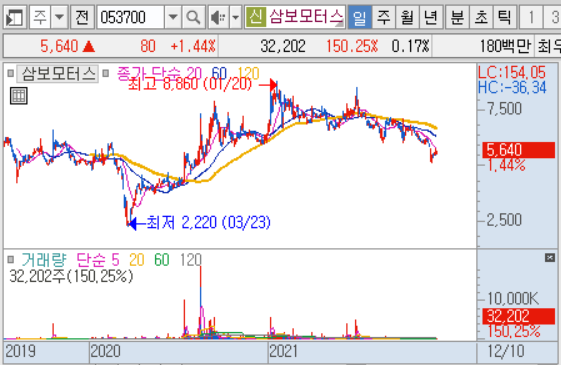Open the 주 type dropdown arrow
Image resolution: width=561 pixels, height=365 pixels.
click(59, 17)
